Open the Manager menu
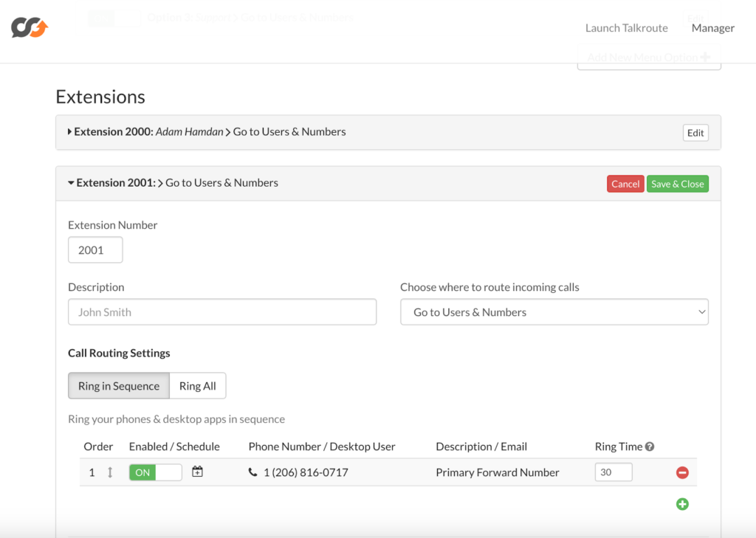The height and width of the screenshot is (538, 756). pos(713,28)
